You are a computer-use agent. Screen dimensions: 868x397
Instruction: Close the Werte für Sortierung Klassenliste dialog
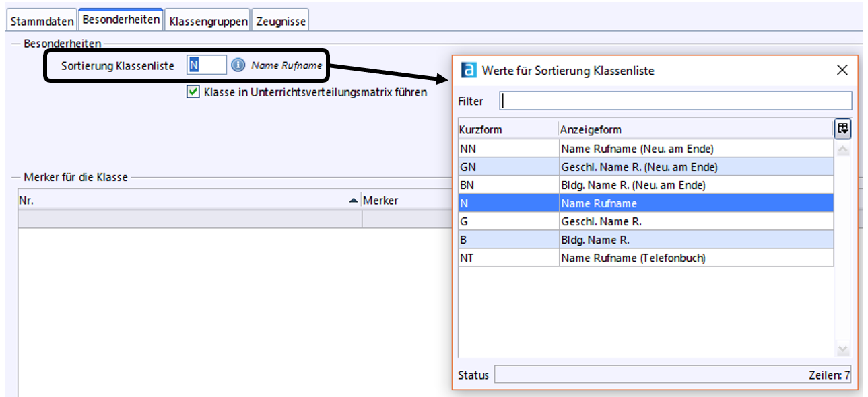(842, 70)
